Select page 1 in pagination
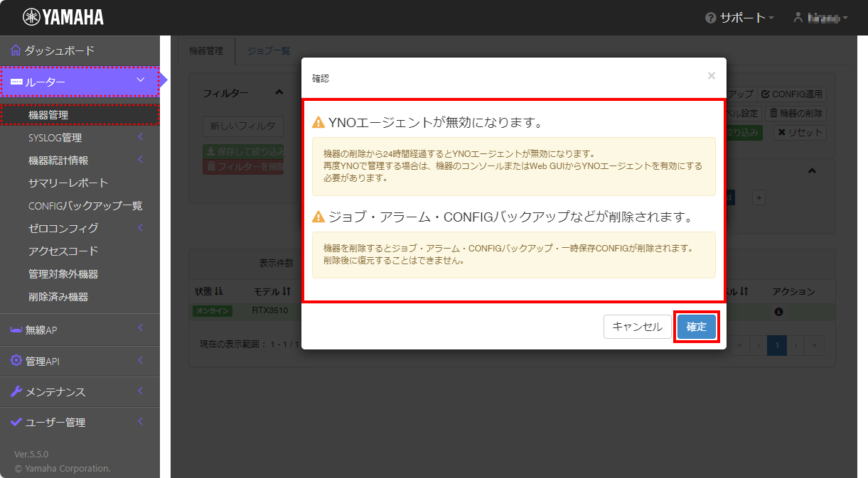The width and height of the screenshot is (868, 478). coord(776,346)
